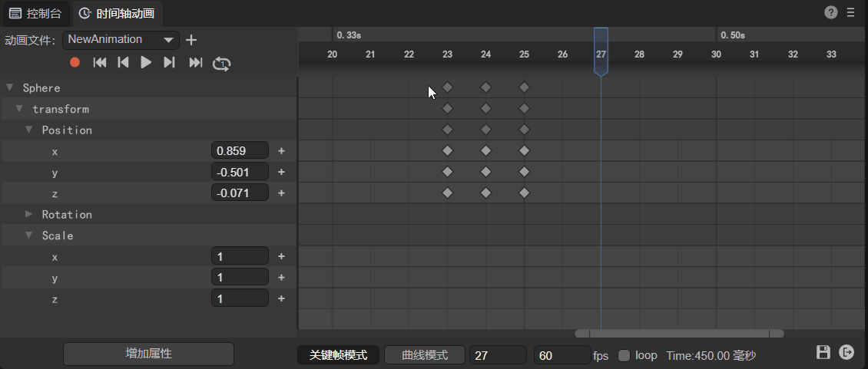Click the horizontal timeline scrollbar
Image resolution: width=868 pixels, height=369 pixels.
tap(679, 334)
